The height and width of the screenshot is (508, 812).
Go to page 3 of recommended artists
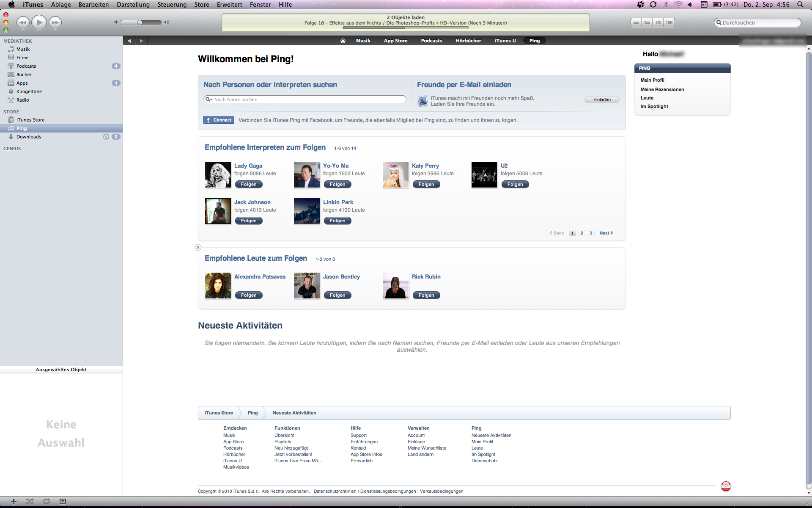[x=591, y=233]
